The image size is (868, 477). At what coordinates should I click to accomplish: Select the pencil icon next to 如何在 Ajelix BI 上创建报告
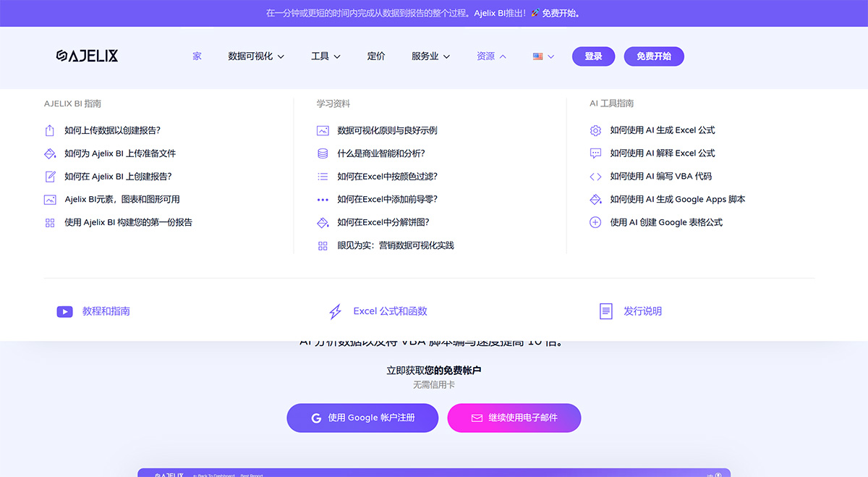49,176
